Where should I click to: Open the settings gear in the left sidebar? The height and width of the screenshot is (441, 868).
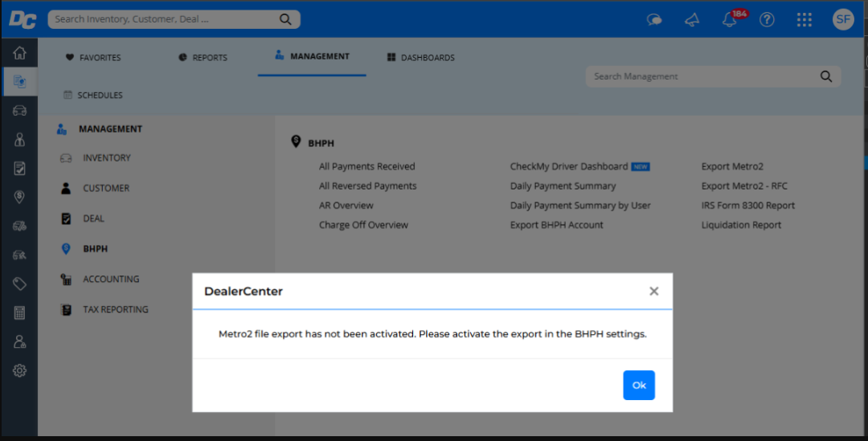click(x=19, y=370)
